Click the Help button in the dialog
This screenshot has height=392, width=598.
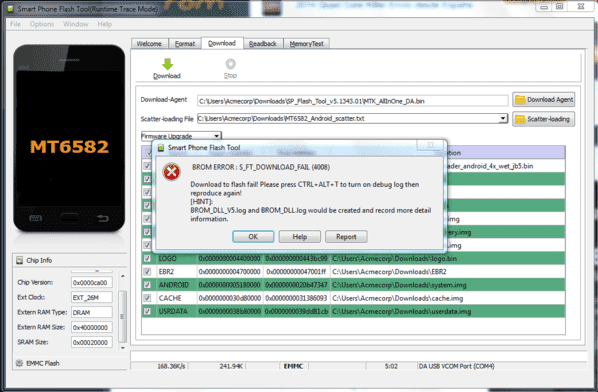300,237
